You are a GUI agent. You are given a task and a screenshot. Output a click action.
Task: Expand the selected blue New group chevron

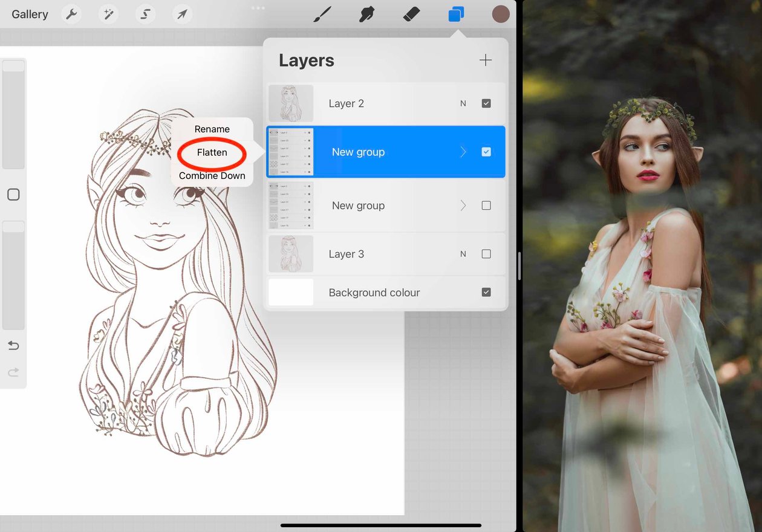click(x=463, y=152)
